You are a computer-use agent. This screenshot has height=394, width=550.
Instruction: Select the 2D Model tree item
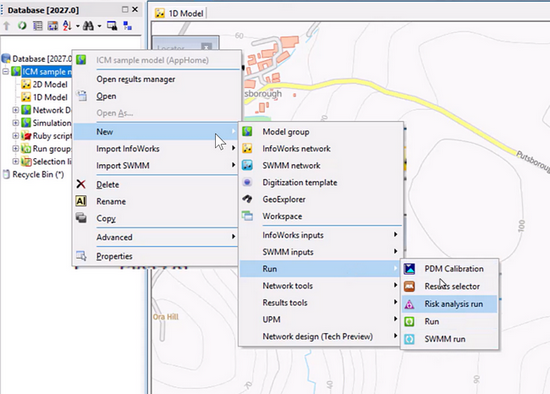click(x=50, y=85)
